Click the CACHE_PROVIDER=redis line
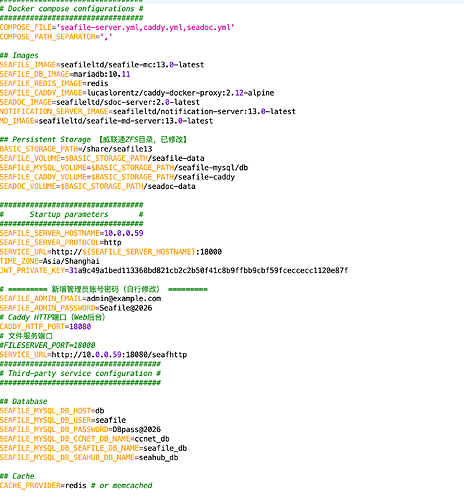 76,485
